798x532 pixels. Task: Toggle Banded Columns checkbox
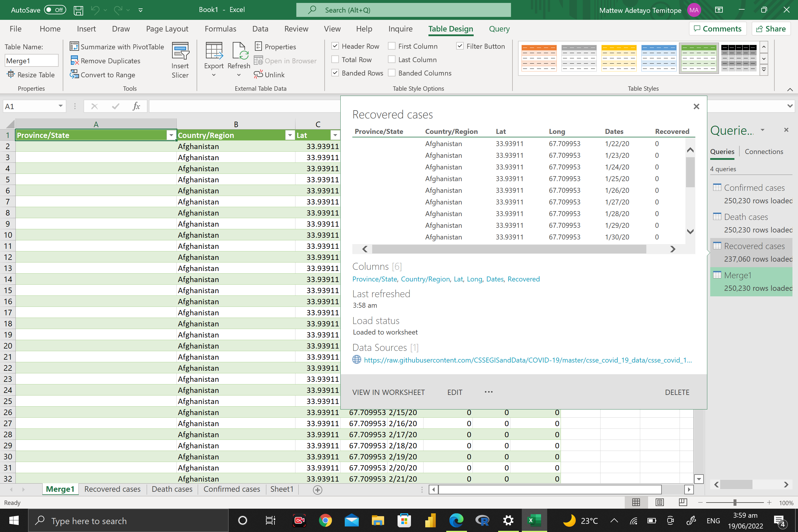click(x=391, y=73)
